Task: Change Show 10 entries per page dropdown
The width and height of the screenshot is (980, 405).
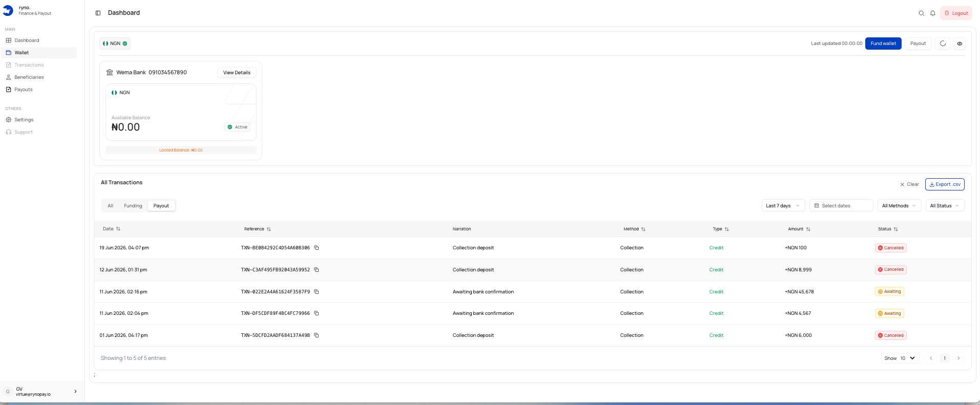Action: (x=900, y=358)
